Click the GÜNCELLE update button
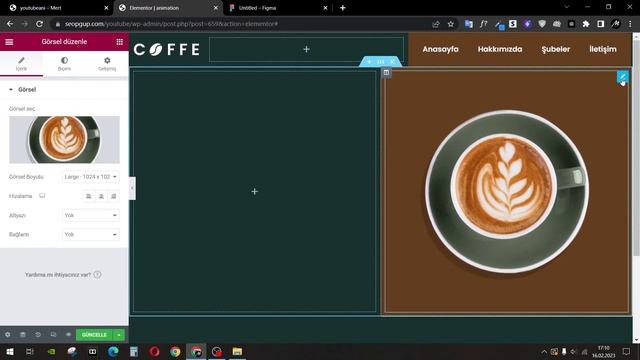Viewport: 640px width, 360px height. tap(94, 335)
